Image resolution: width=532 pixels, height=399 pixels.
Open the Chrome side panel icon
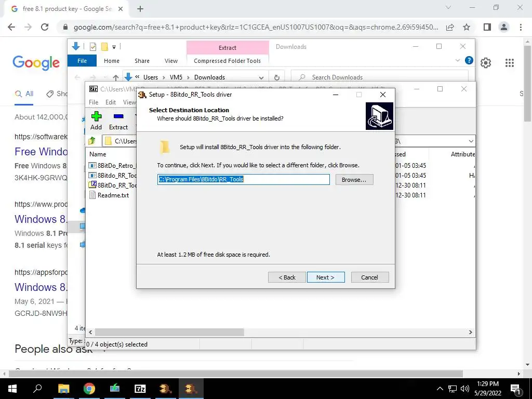point(487,27)
